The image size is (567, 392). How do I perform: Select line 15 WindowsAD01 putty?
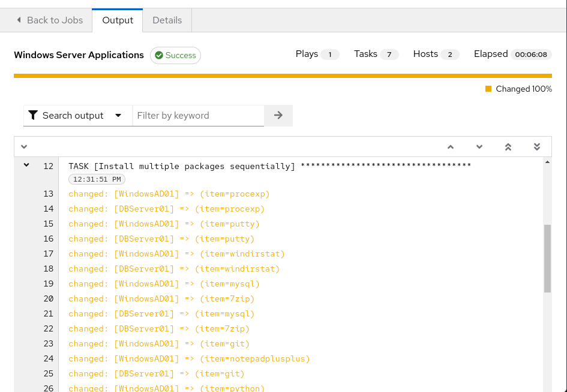pyautogui.click(x=164, y=224)
